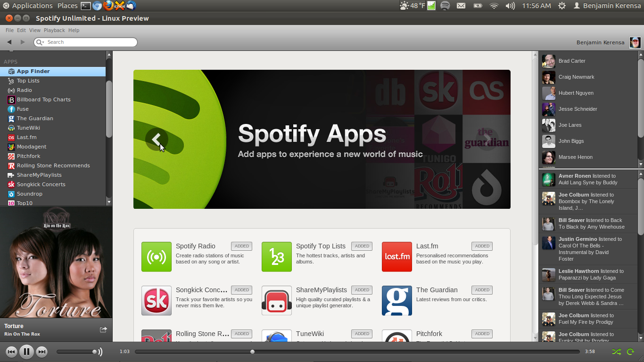Image resolution: width=644 pixels, height=362 pixels.
Task: Click ADDED button for Spotify Top Lists
Action: (362, 246)
